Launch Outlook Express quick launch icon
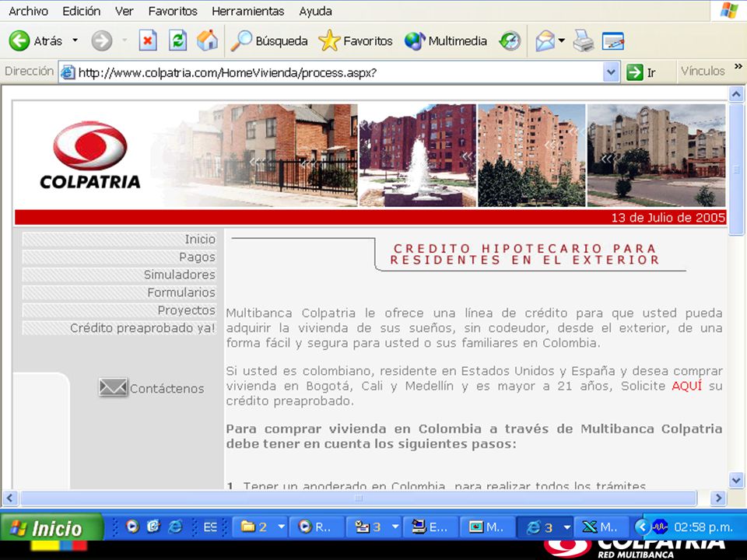This screenshot has height=560, width=747. click(x=153, y=527)
